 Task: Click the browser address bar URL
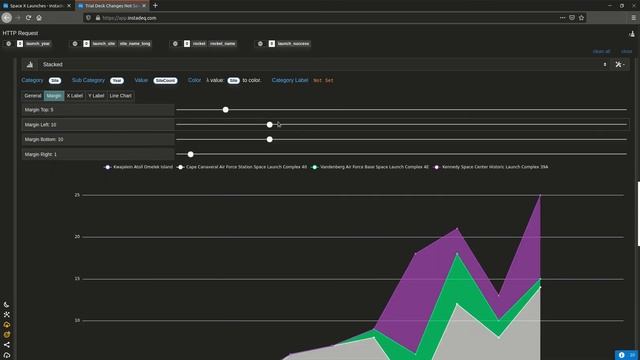(129, 18)
